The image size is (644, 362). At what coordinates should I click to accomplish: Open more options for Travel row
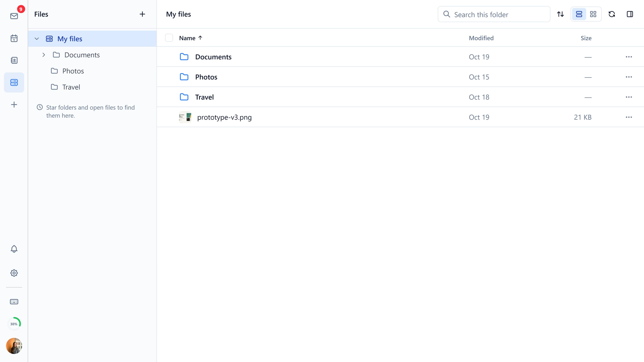(629, 97)
